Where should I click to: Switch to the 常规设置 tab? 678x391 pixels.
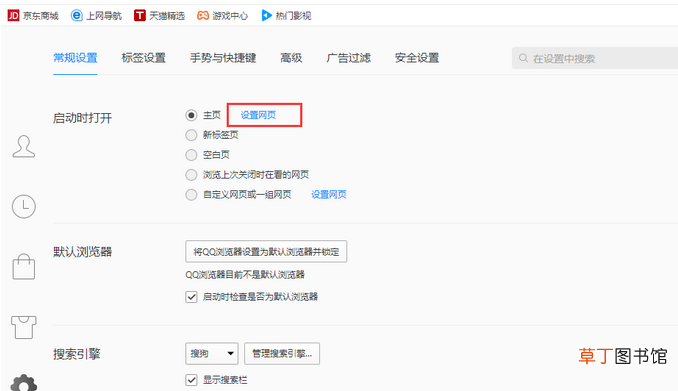pyautogui.click(x=75, y=58)
